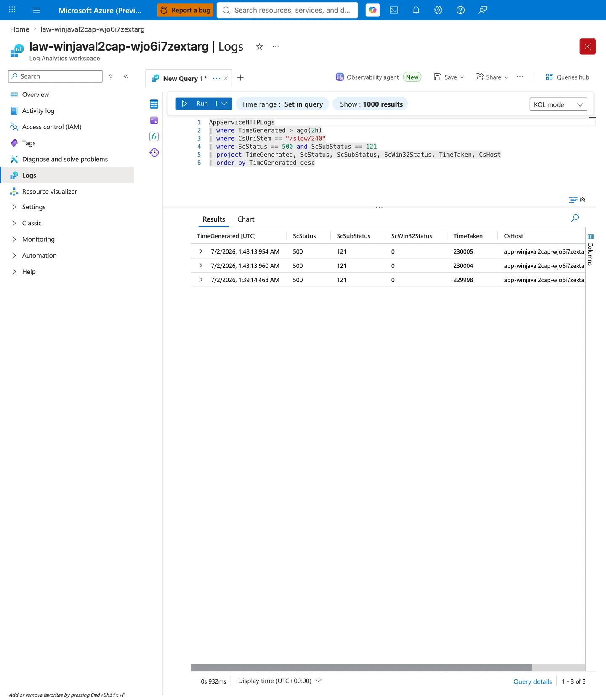This screenshot has height=700, width=606.
Task: Open the notifications bell
Action: pos(416,10)
